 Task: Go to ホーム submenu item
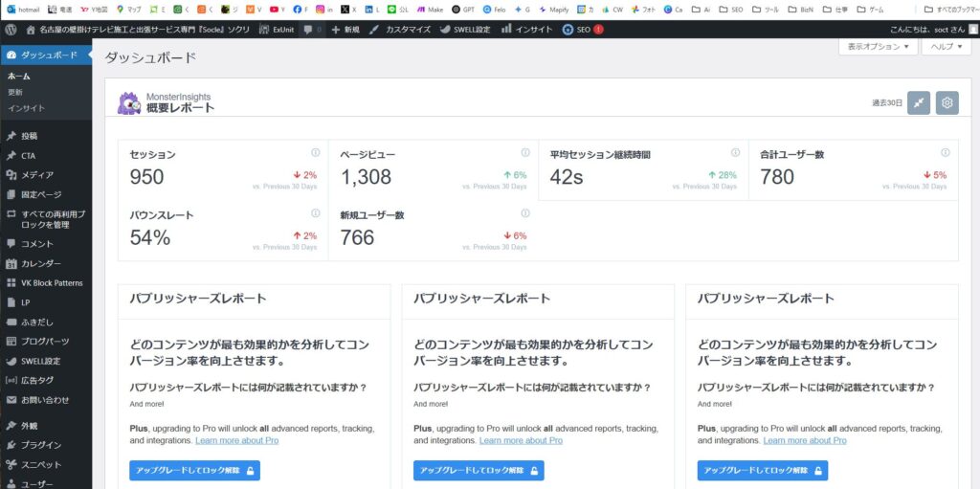tap(19, 77)
